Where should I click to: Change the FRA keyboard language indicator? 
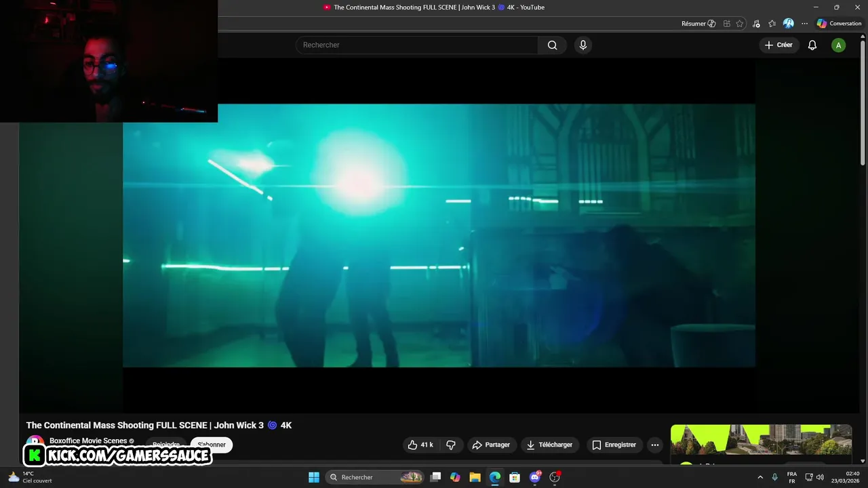792,477
